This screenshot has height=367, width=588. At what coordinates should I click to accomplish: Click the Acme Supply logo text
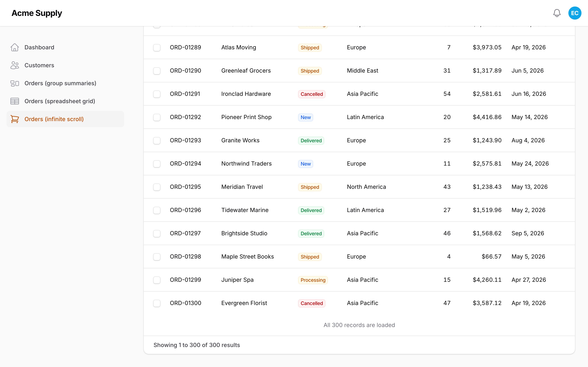(37, 13)
